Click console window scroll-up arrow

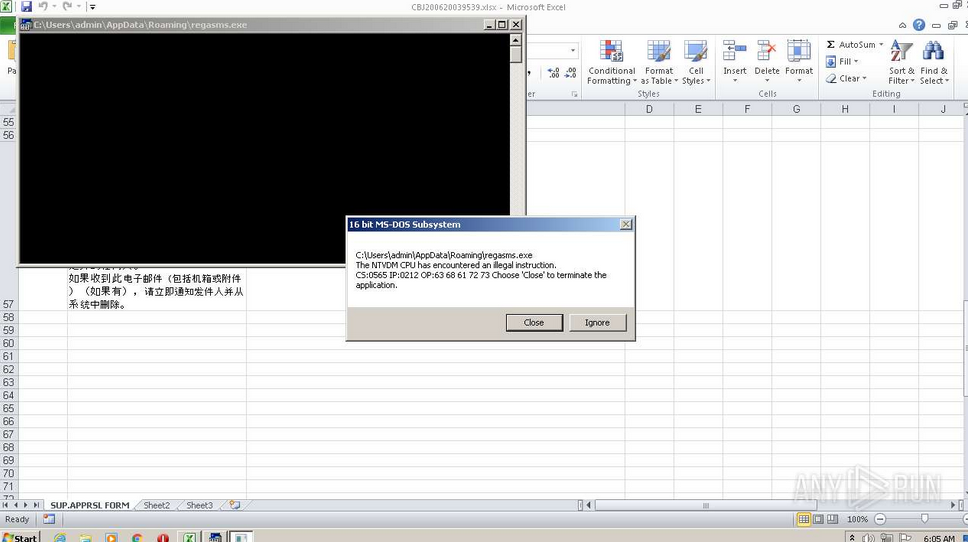tap(515, 40)
